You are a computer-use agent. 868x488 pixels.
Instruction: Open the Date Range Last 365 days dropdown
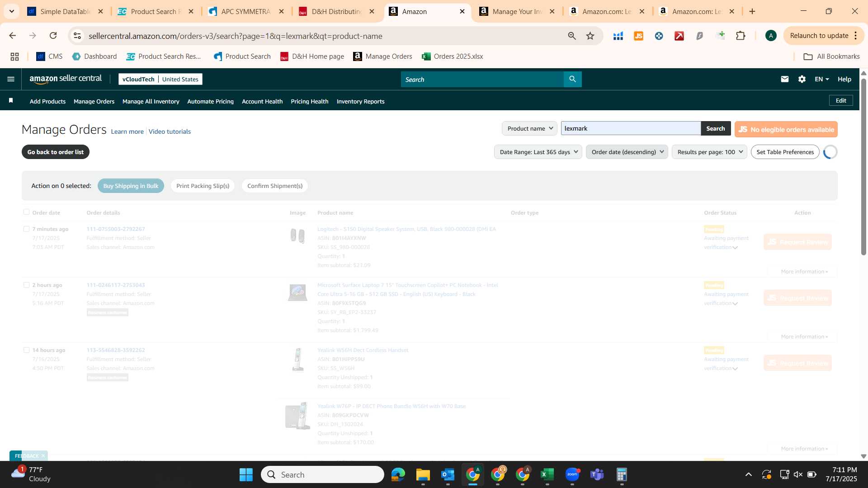[x=538, y=152]
